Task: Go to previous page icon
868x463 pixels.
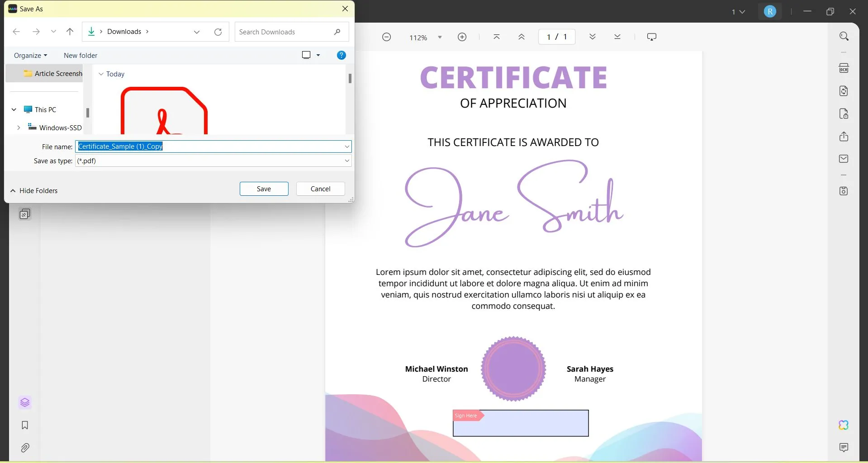Action: tap(521, 37)
